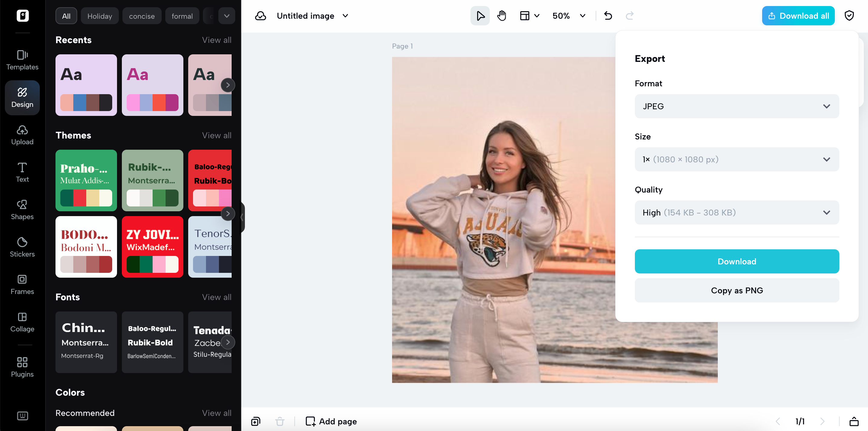868x431 pixels.
Task: Select the formal filter tab
Action: (182, 16)
